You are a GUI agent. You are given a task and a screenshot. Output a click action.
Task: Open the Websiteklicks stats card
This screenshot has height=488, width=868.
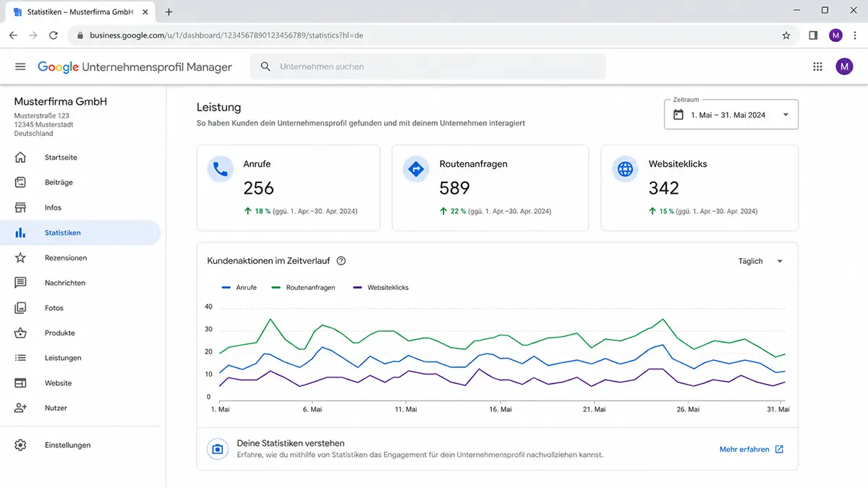[x=699, y=188]
